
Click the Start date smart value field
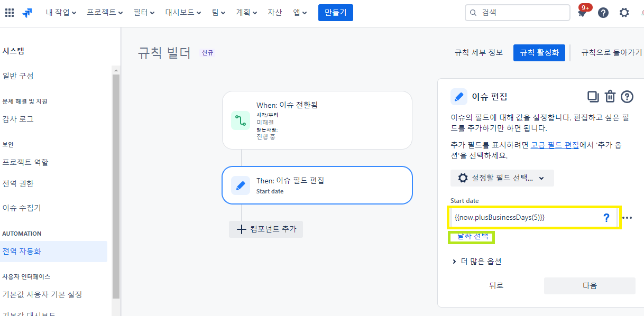534,218
